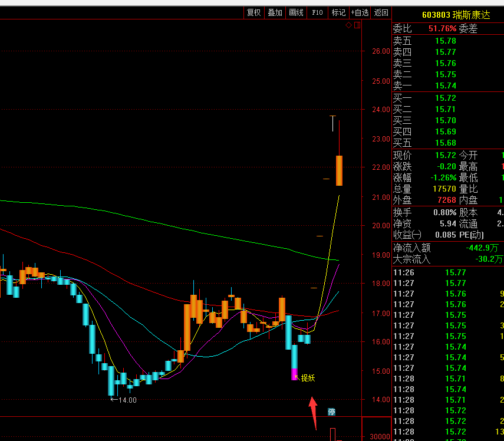Click the 23.00 price axis label

[x=381, y=139]
